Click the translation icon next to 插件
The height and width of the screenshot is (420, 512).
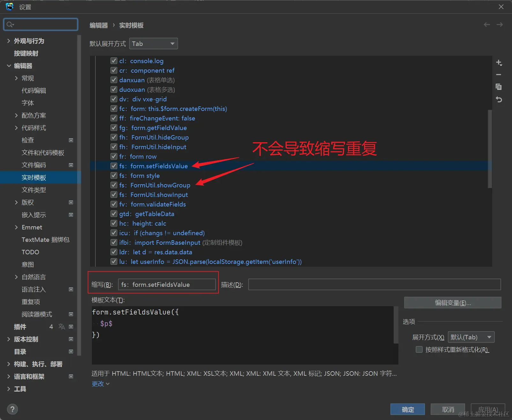62,327
